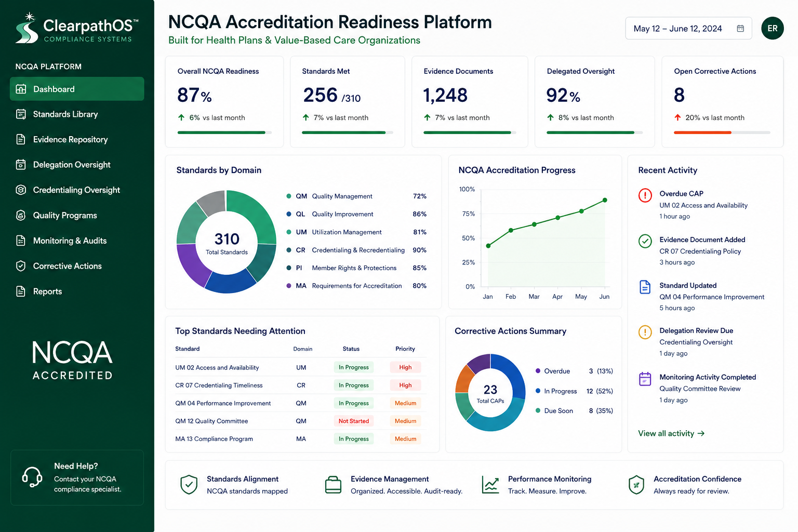798x532 pixels.
Task: Open the Reports menu item
Action: click(77, 291)
